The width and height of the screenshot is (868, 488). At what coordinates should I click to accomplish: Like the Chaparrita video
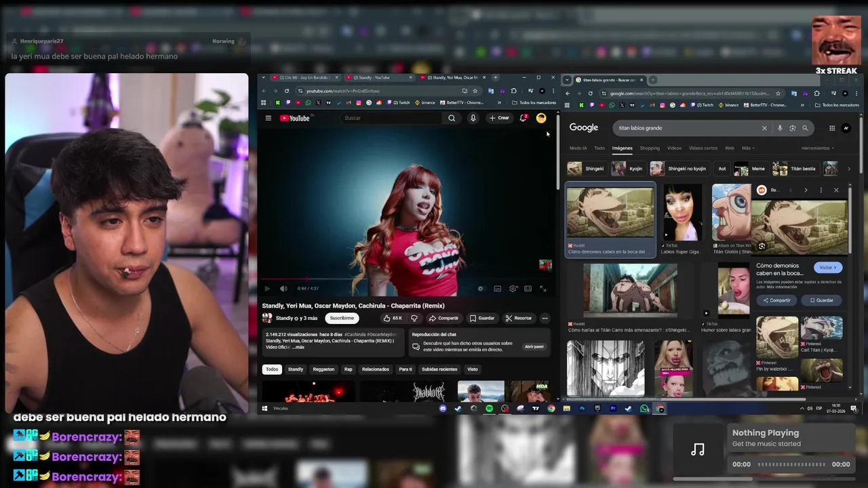[392, 318]
